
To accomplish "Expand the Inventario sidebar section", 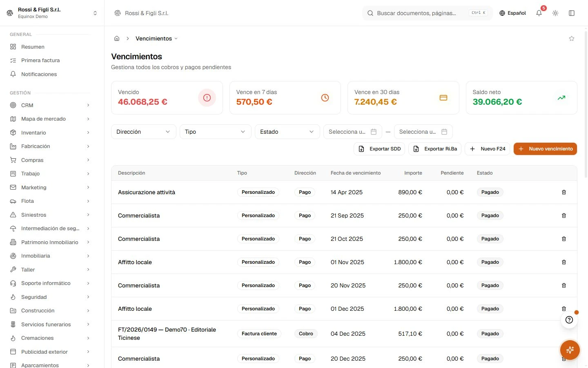I will click(x=50, y=132).
